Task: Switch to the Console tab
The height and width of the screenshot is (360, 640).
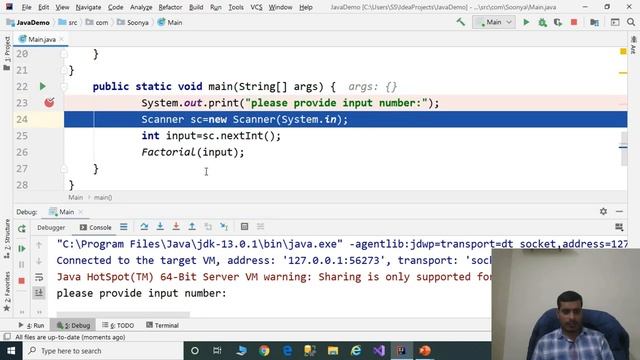Action: tap(96, 227)
